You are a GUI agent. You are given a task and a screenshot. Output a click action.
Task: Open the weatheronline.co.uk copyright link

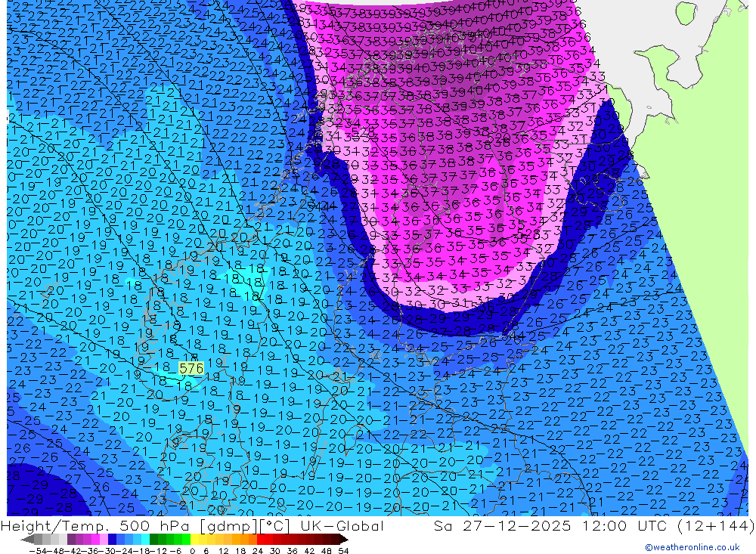click(692, 547)
